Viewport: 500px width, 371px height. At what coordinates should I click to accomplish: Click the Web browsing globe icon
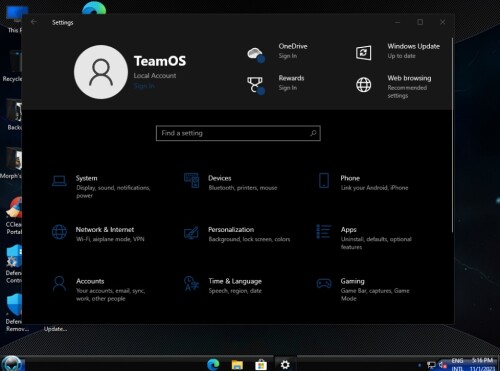[x=364, y=85]
